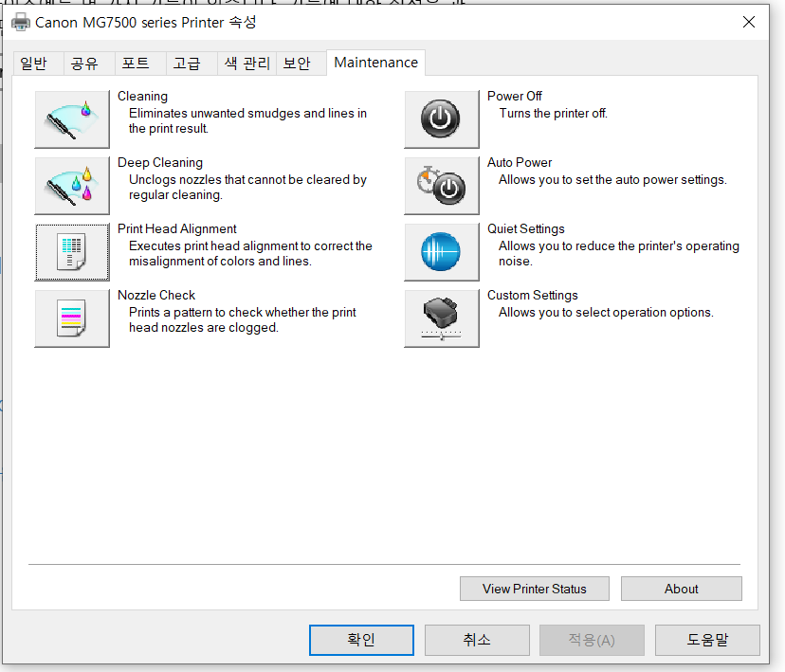The image size is (785, 672).
Task: Run Print Head Alignment icon
Action: pos(72,252)
